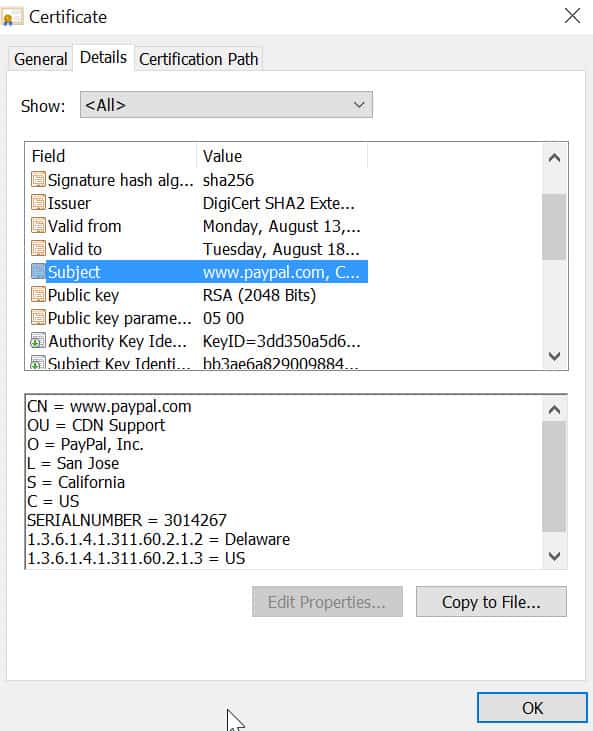Click the certificate icon in title bar
The width and height of the screenshot is (593, 731).
pos(11,18)
